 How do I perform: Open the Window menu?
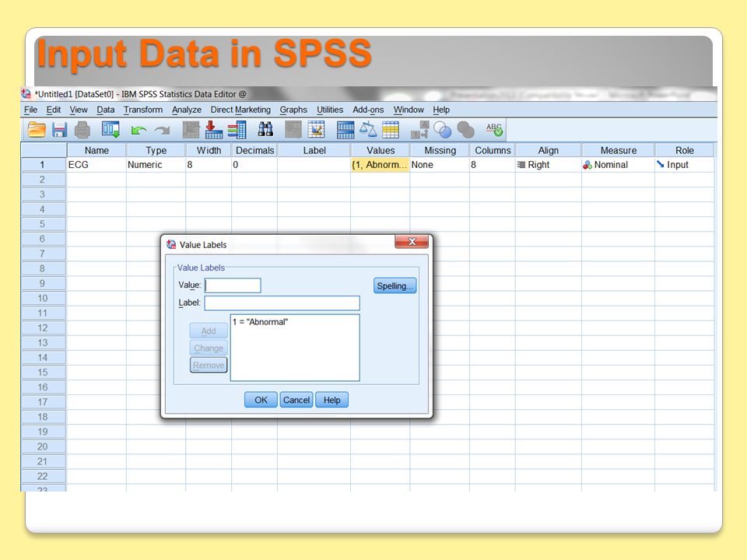(x=409, y=110)
